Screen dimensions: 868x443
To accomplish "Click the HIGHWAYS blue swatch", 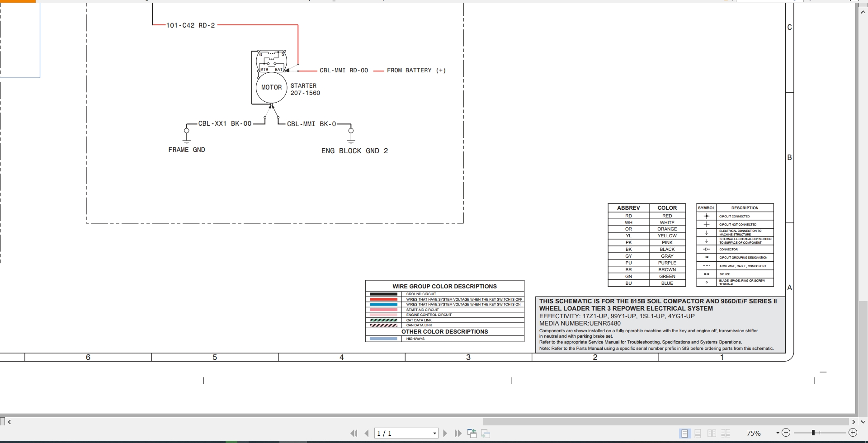I will pyautogui.click(x=383, y=339).
